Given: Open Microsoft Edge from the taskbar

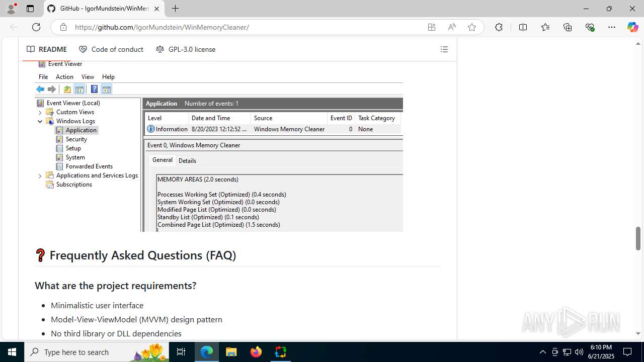Looking at the screenshot, I should [x=207, y=352].
